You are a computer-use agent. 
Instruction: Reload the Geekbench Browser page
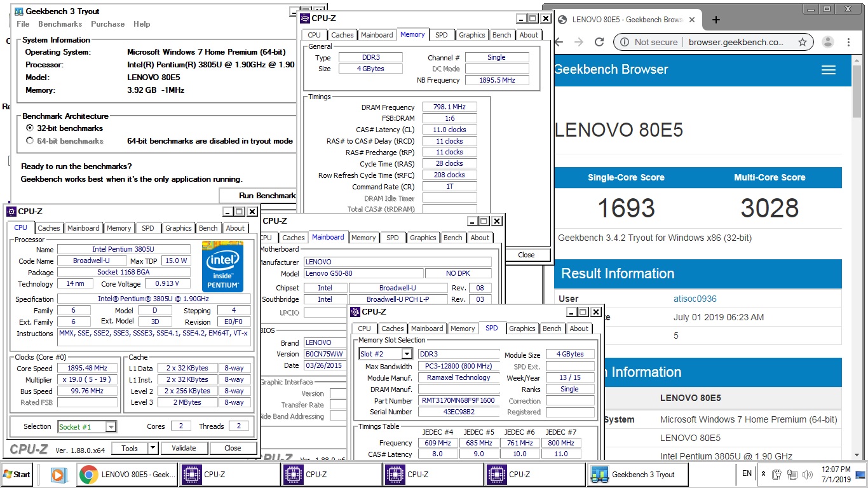(x=599, y=42)
